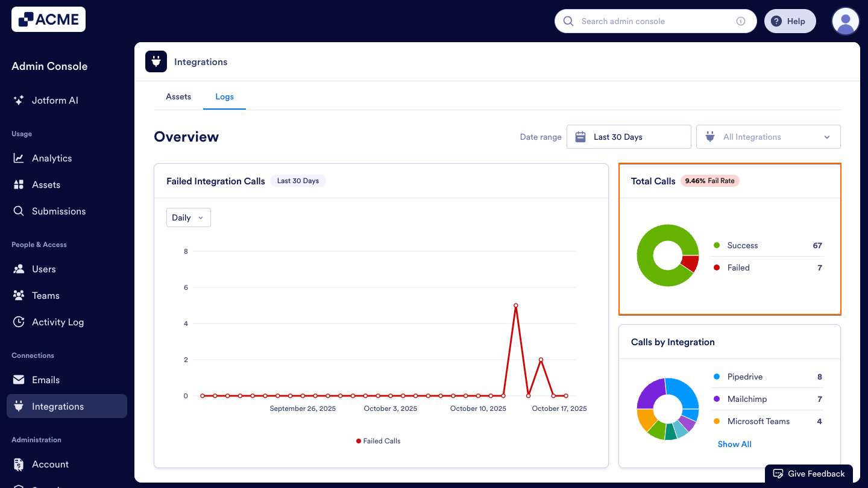
Task: Open Emails using the envelope icon
Action: coord(18,380)
